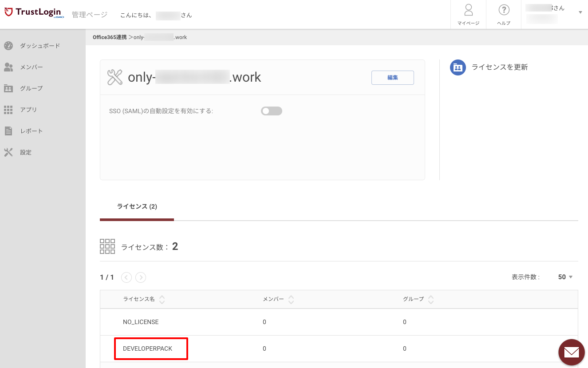
Task: Click ライセンスを更新 link
Action: (x=500, y=67)
